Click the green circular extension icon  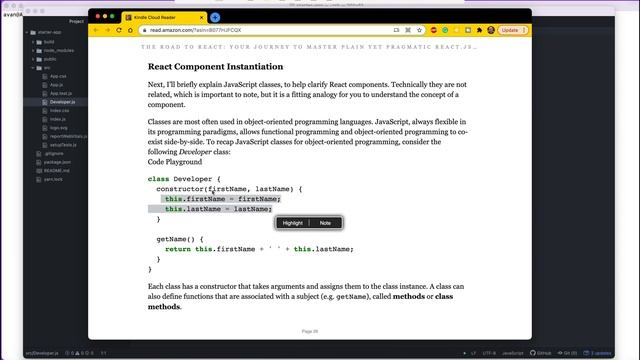pos(445,30)
